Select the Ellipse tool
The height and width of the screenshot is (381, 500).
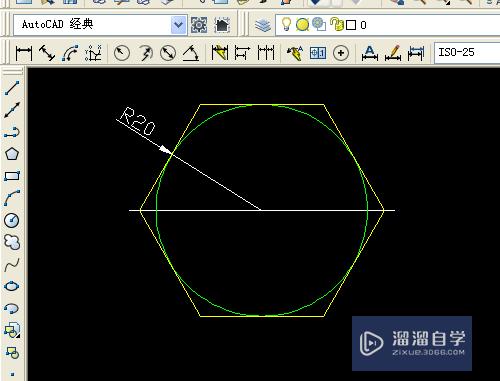[12, 286]
